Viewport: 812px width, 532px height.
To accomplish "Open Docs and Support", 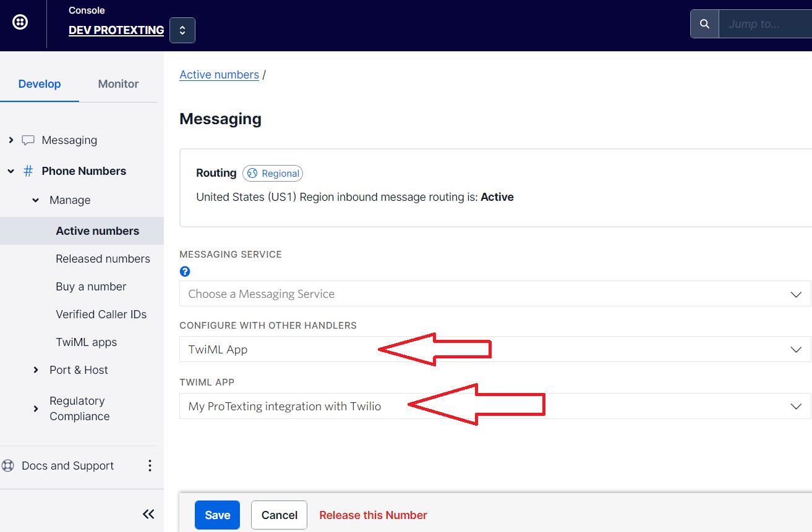I will pyautogui.click(x=67, y=466).
